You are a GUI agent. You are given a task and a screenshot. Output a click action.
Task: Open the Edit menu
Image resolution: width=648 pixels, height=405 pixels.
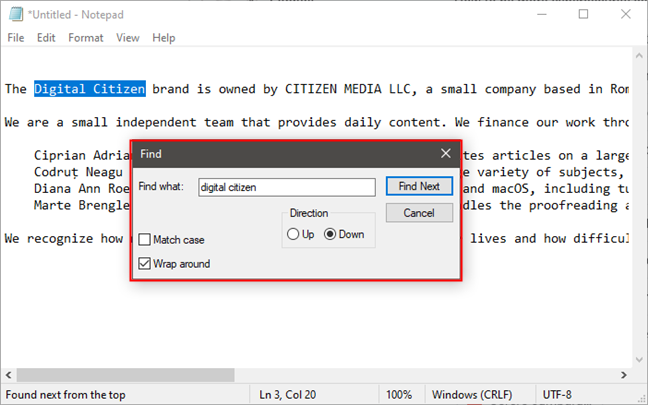pyautogui.click(x=46, y=38)
